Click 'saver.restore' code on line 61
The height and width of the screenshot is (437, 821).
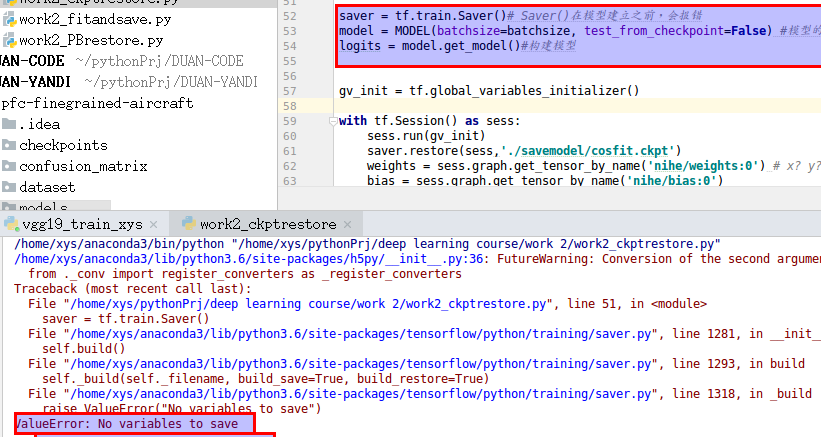coord(524,151)
